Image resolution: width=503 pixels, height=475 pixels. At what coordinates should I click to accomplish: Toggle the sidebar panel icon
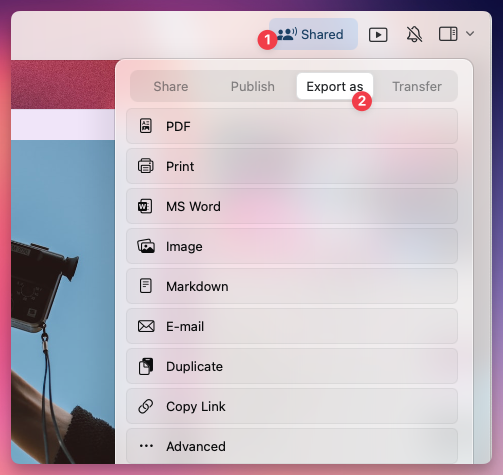448,34
